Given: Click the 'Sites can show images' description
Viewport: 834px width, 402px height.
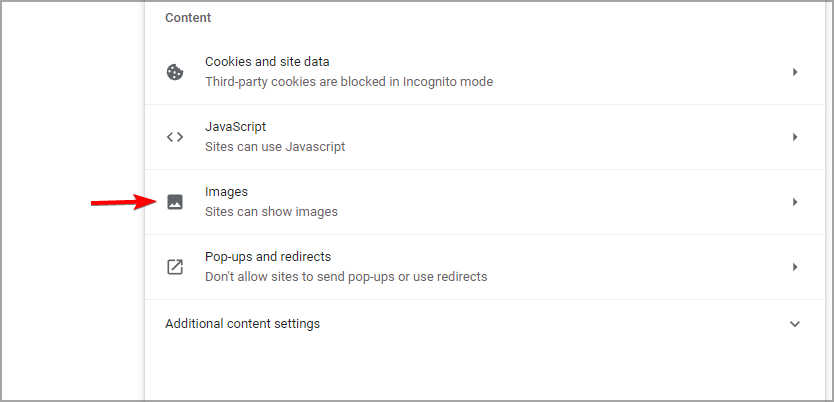Looking at the screenshot, I should pyautogui.click(x=271, y=212).
